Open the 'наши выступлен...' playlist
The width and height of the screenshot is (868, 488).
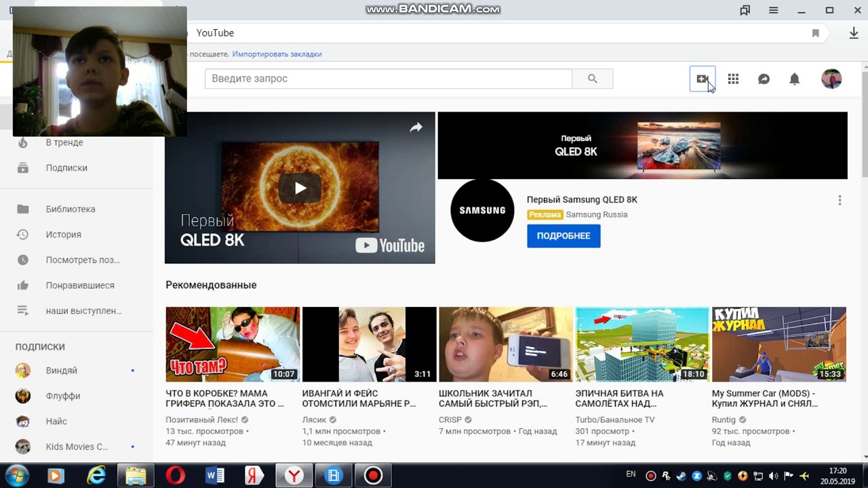84,311
